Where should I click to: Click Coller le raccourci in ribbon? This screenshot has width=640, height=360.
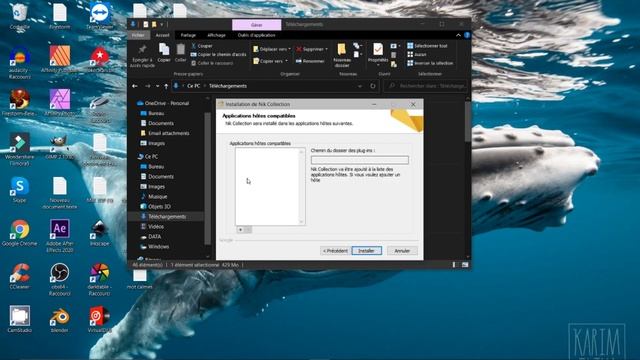click(x=212, y=63)
